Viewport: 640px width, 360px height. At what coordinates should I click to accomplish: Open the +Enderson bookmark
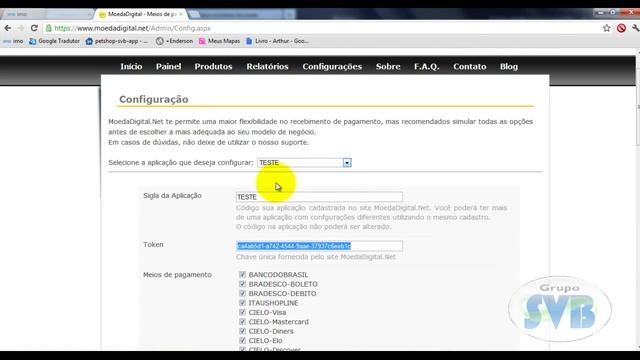[174, 41]
